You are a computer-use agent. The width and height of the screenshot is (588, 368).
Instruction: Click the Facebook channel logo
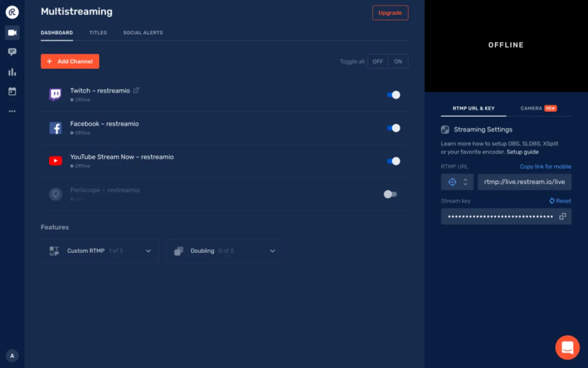click(x=55, y=128)
